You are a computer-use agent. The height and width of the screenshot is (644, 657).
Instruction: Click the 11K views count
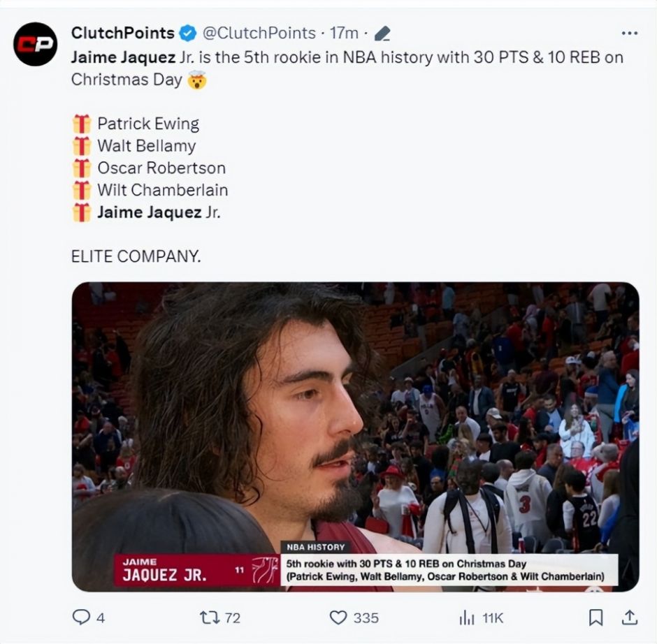[492, 618]
